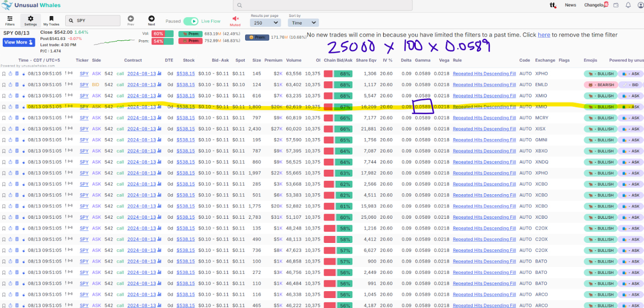Click bearish Prem badge 752.99M
Viewport: 644px width, 308px height.
[190, 41]
